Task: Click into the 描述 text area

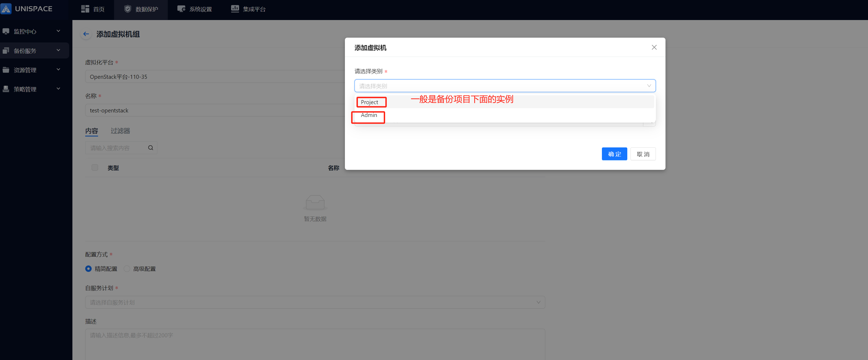Action: pos(315,343)
